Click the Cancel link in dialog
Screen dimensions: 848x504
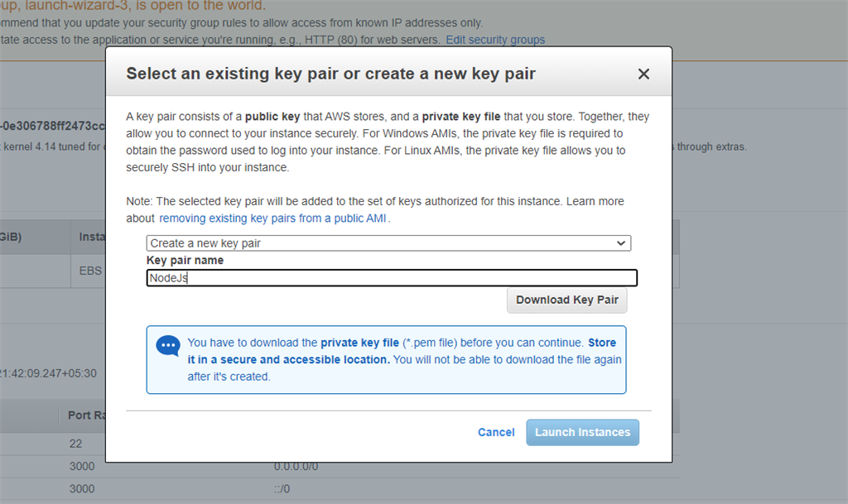coord(496,432)
